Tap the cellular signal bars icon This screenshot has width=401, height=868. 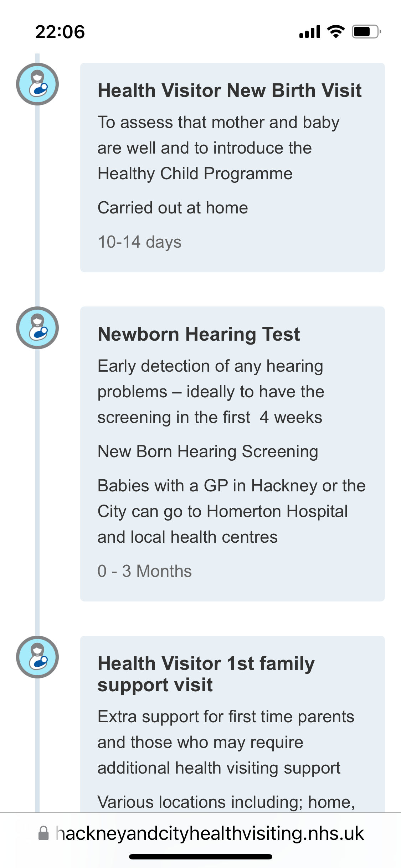coord(310,32)
